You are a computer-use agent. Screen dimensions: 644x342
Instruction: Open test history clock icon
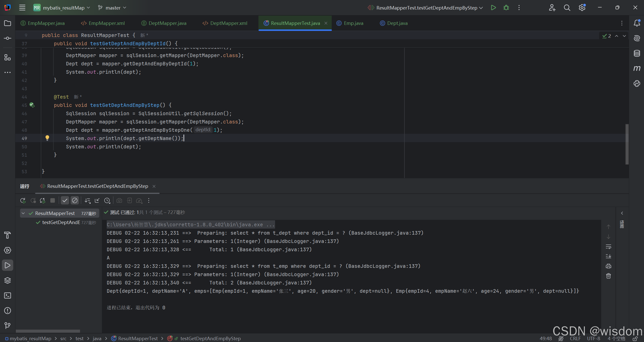[107, 200]
